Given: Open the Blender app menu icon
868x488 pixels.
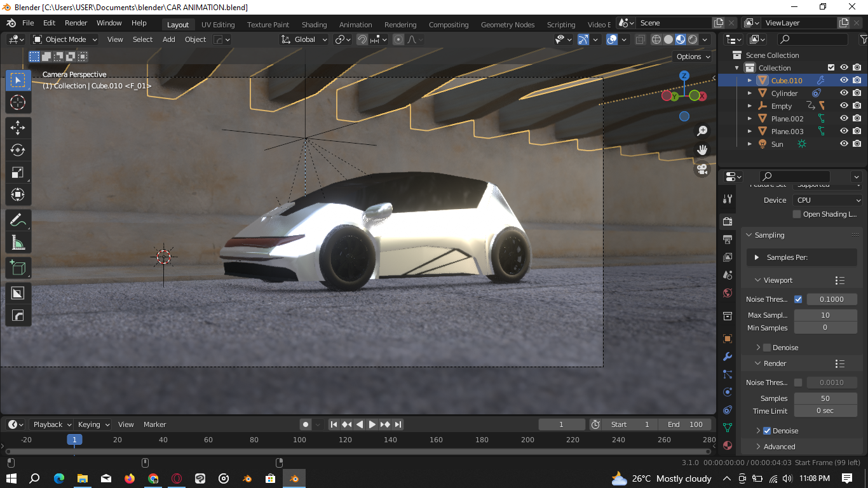Looking at the screenshot, I should pos(11,23).
